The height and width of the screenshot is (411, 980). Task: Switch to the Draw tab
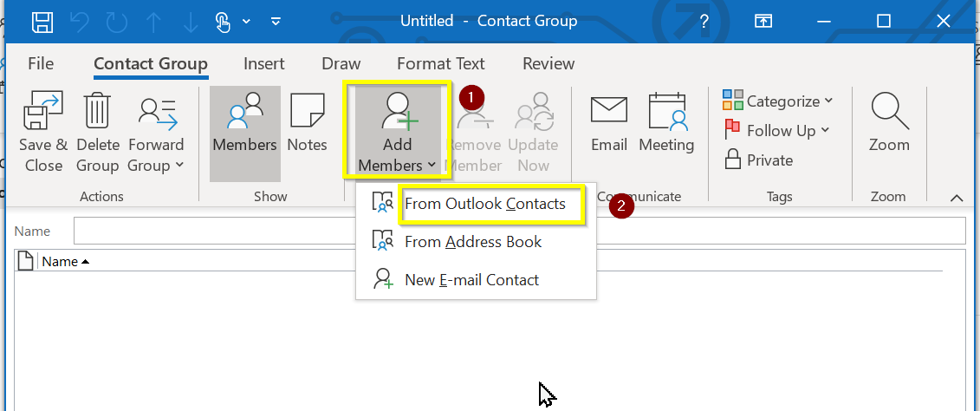coord(341,64)
